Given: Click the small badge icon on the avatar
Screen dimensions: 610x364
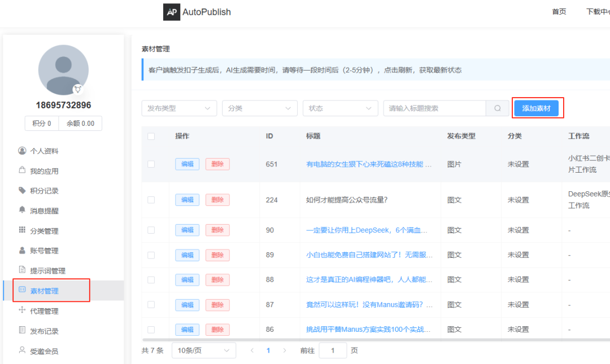Looking at the screenshot, I should (x=78, y=89).
